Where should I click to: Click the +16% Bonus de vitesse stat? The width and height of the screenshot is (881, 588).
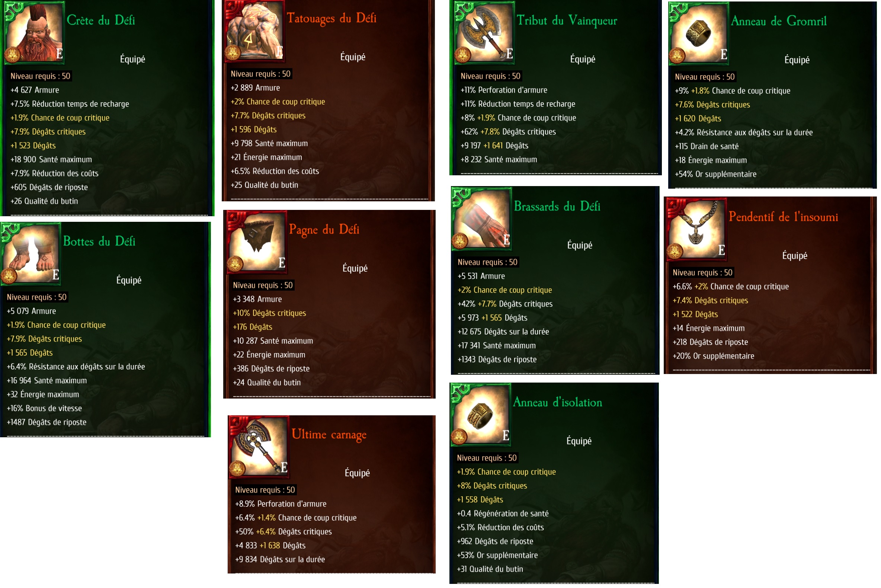44,408
